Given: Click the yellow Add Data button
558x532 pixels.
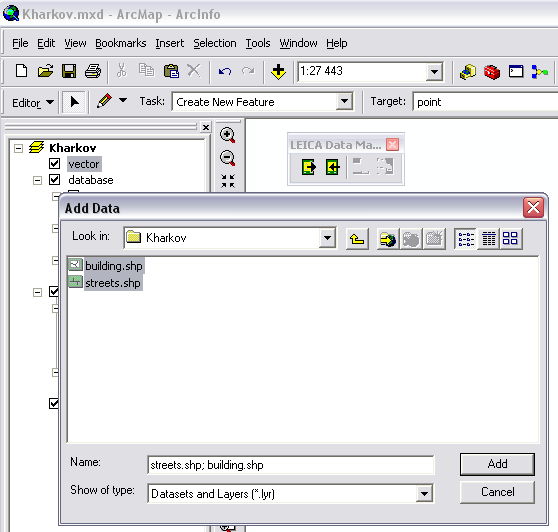Looking at the screenshot, I should [278, 72].
